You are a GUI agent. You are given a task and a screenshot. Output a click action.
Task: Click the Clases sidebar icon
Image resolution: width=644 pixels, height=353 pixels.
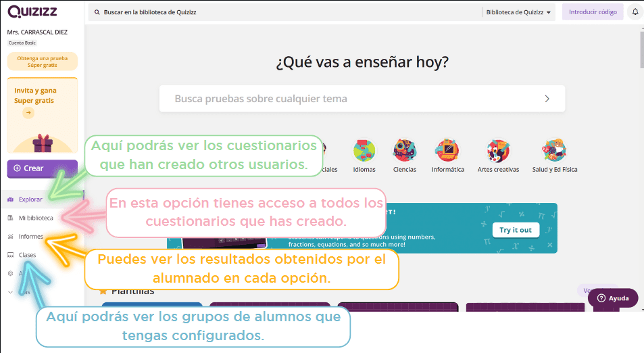coord(11,255)
